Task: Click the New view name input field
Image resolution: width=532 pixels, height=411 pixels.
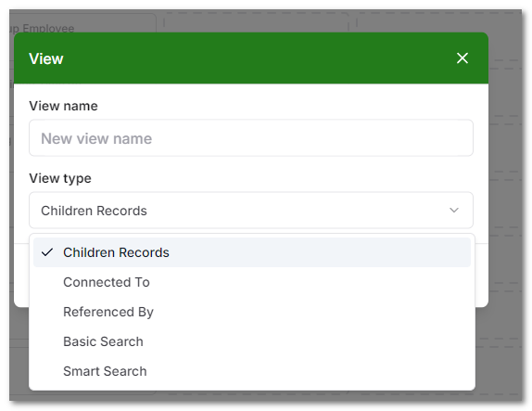Action: (251, 138)
